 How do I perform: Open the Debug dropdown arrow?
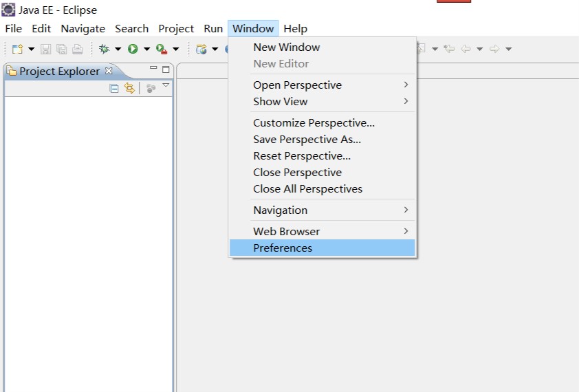tap(118, 49)
